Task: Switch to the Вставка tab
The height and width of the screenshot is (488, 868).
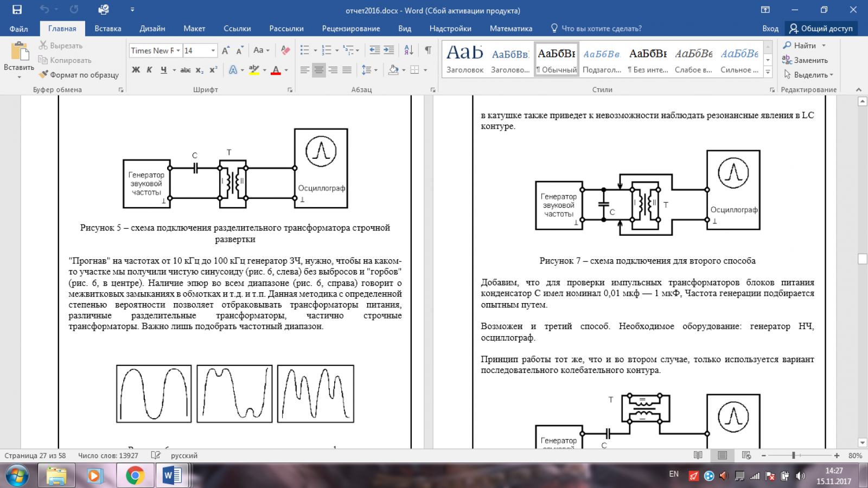Action: 108,28
